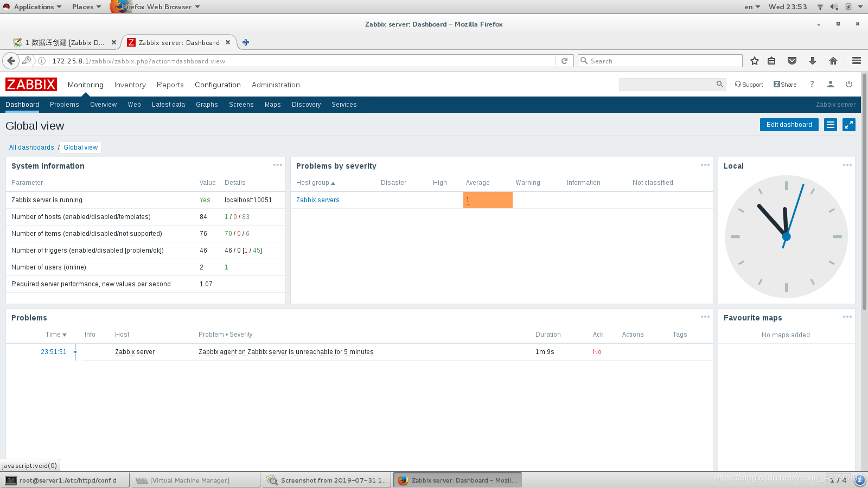Click the Edit dashboard button
Screen dimensions: 868x488
click(789, 125)
